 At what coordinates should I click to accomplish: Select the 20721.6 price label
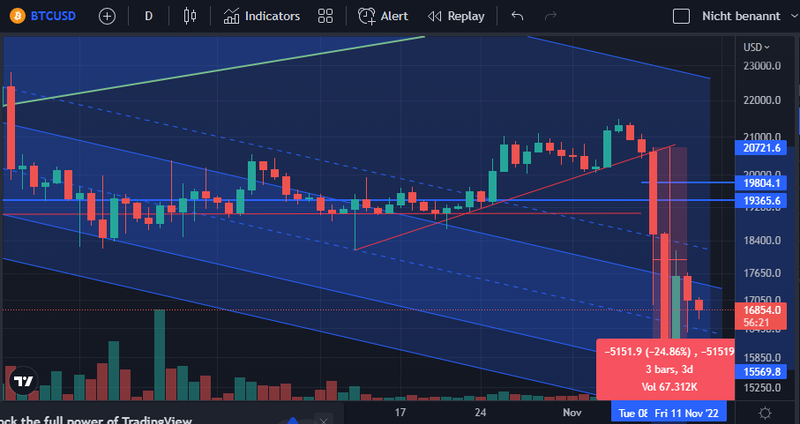[761, 148]
